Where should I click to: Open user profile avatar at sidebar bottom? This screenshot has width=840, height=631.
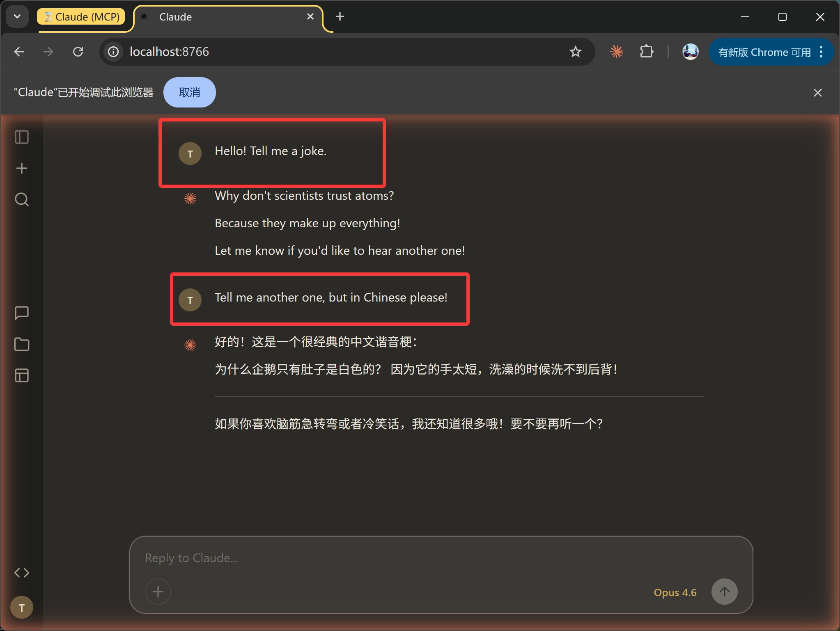22,608
